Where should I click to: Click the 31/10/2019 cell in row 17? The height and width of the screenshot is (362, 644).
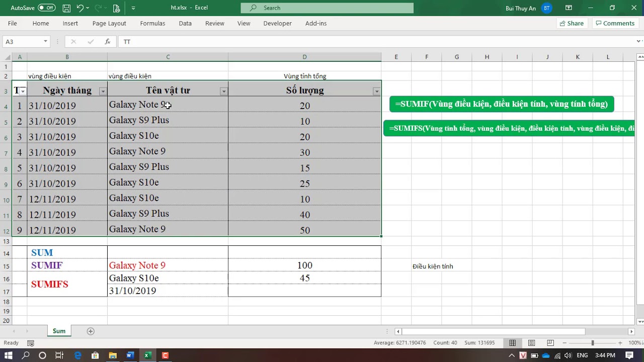click(x=168, y=291)
